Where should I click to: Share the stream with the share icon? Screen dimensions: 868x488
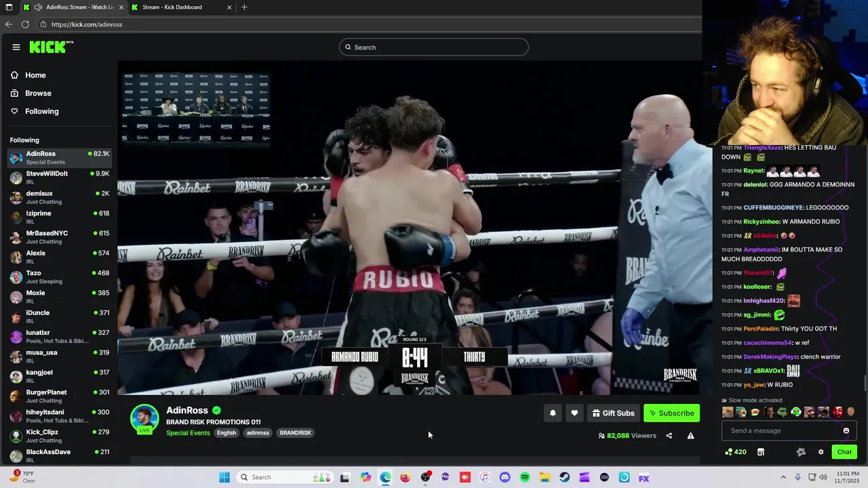[669, 436]
